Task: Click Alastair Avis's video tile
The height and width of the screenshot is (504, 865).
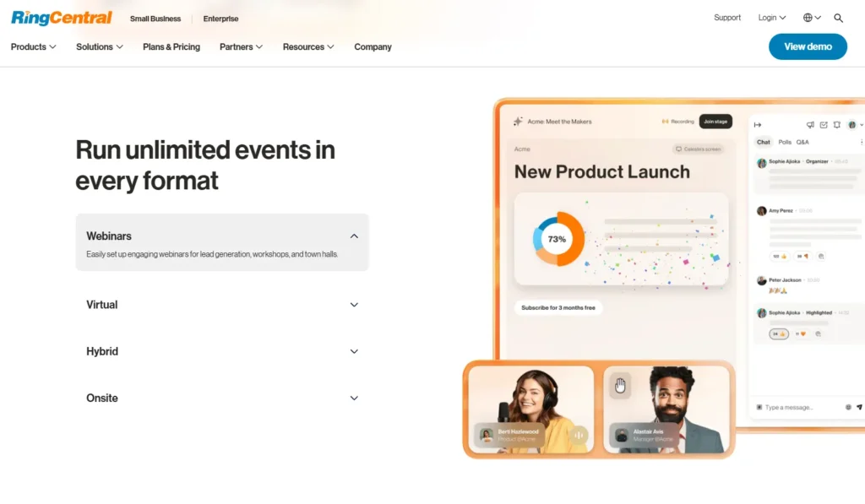Action: [x=666, y=409]
